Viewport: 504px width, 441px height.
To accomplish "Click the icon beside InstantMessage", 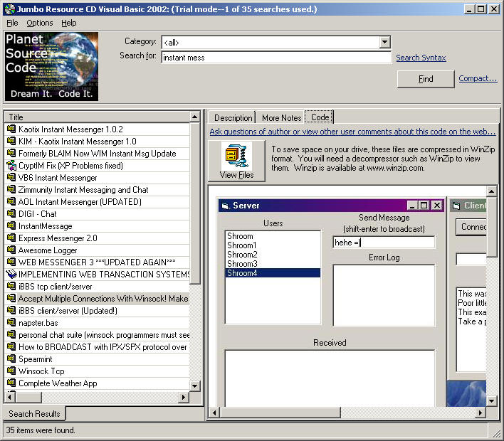I will pyautogui.click(x=11, y=226).
